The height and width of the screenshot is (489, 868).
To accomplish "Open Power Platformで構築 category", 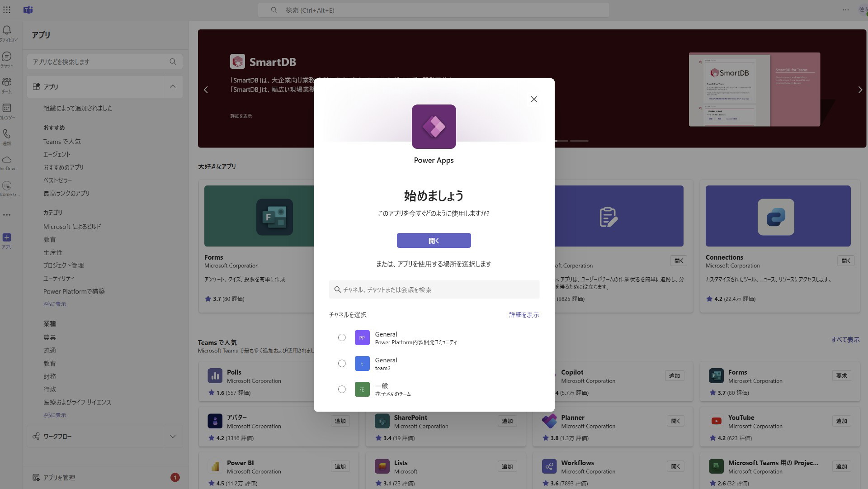I will point(74,291).
